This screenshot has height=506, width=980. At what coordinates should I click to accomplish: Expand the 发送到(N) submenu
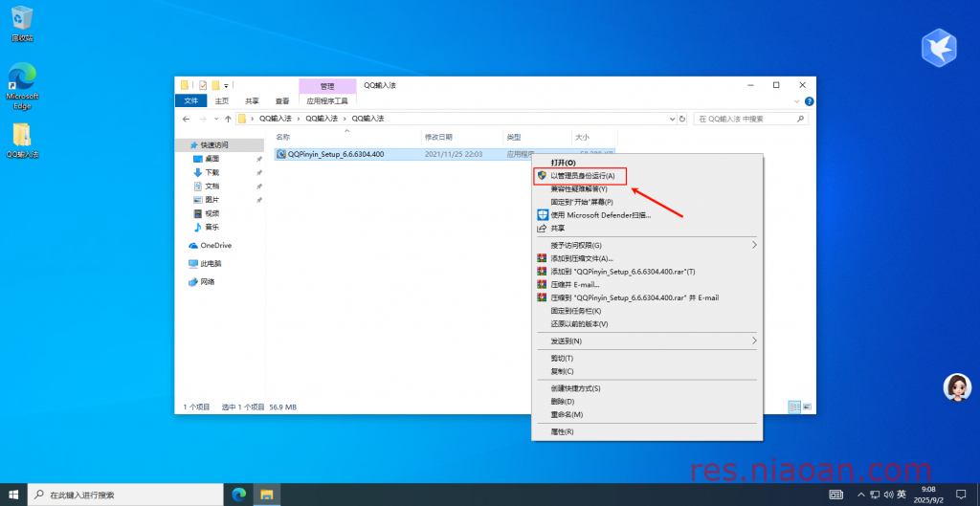[x=647, y=341]
